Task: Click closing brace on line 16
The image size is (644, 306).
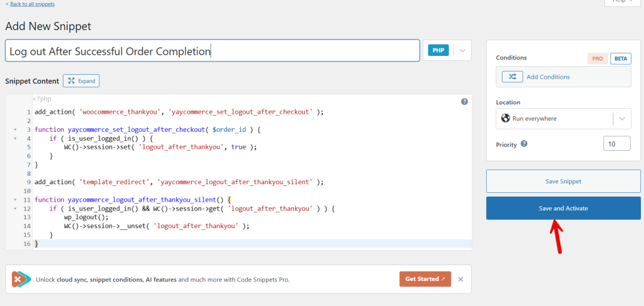Action: [36, 244]
